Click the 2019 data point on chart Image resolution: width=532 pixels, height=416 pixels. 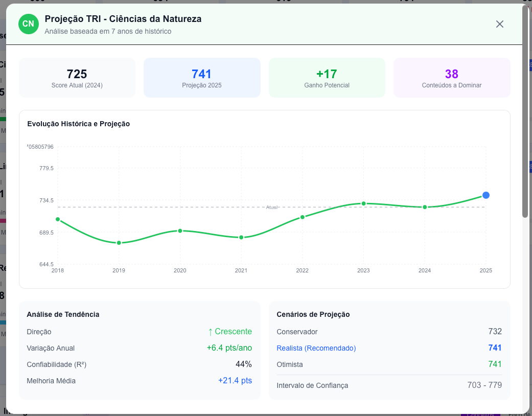coord(119,243)
